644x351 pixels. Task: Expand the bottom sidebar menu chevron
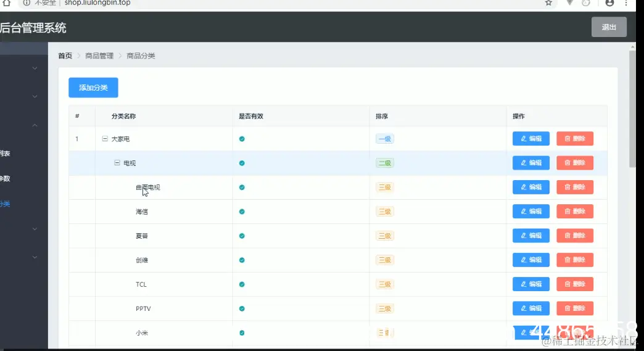(x=35, y=257)
